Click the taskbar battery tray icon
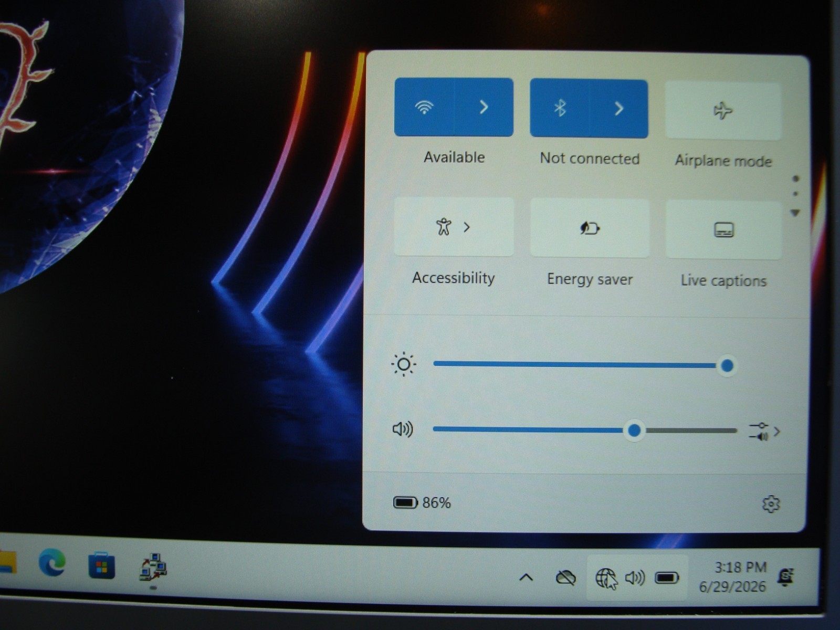The height and width of the screenshot is (630, 840). tap(667, 578)
